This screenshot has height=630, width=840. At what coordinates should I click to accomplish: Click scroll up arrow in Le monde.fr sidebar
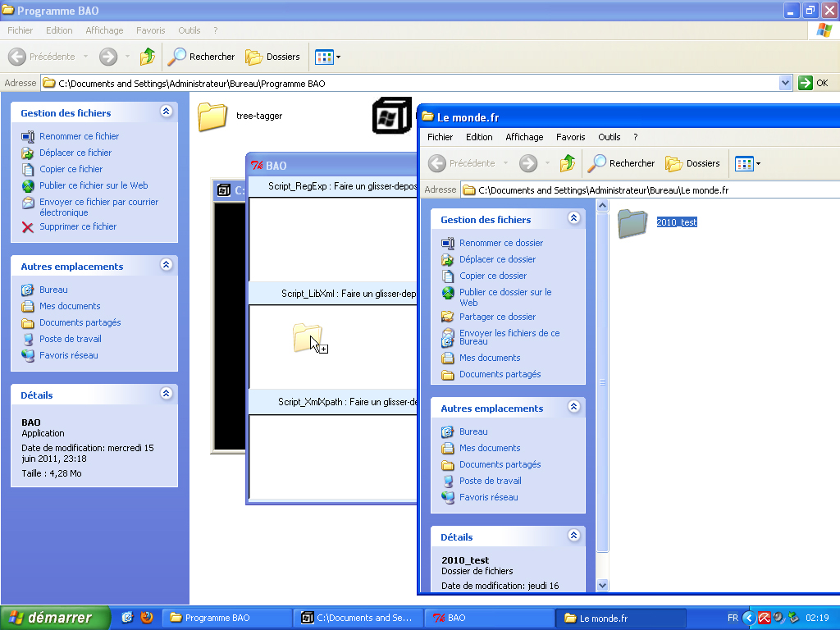pos(602,206)
